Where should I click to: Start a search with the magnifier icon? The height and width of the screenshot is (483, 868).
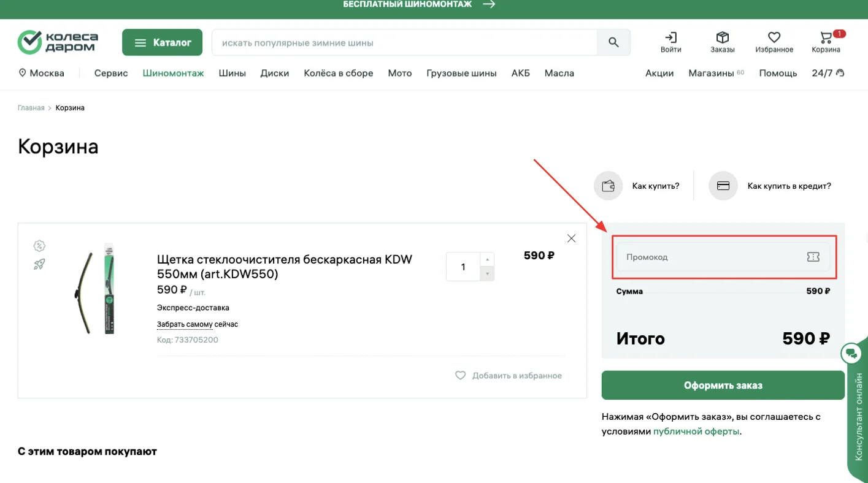coord(613,42)
